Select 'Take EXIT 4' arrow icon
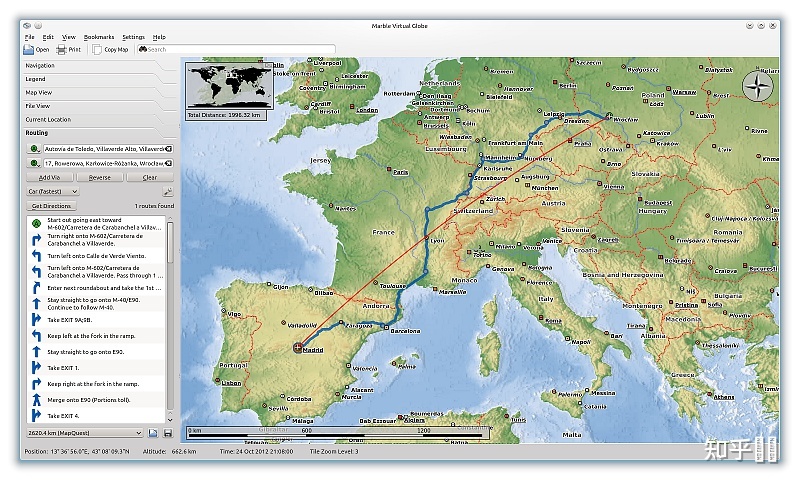This screenshot has height=480, width=800. 36,415
